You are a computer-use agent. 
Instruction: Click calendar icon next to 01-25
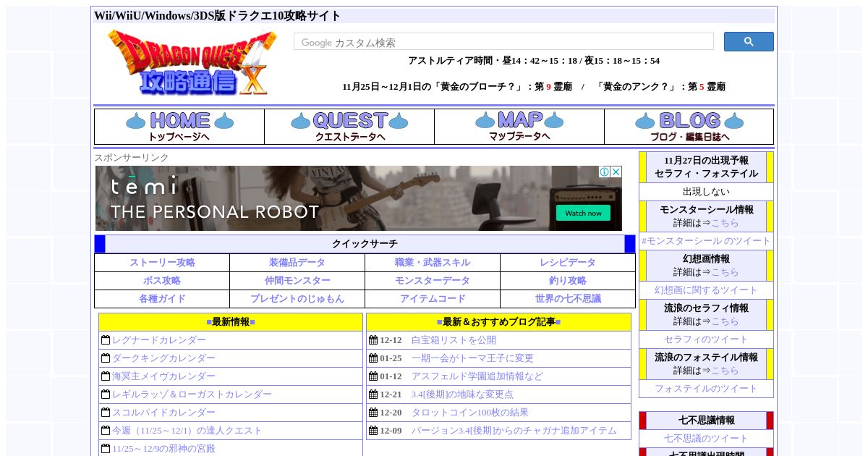pyautogui.click(x=373, y=358)
